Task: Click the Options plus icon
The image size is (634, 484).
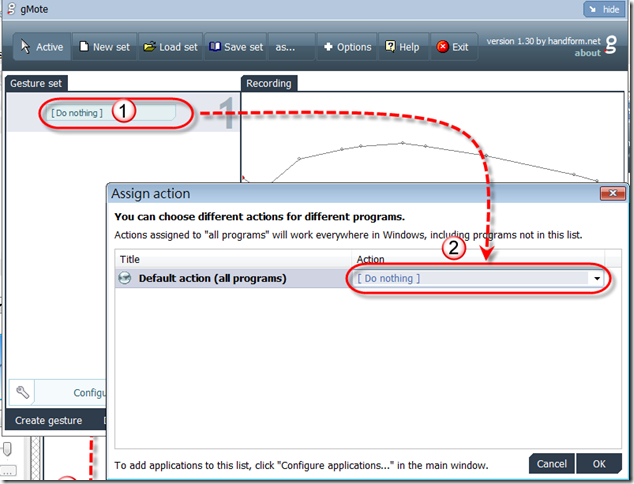Action: [x=328, y=47]
